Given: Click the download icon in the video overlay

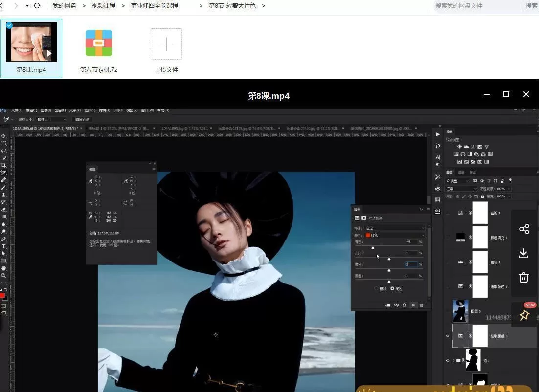Looking at the screenshot, I should (523, 253).
